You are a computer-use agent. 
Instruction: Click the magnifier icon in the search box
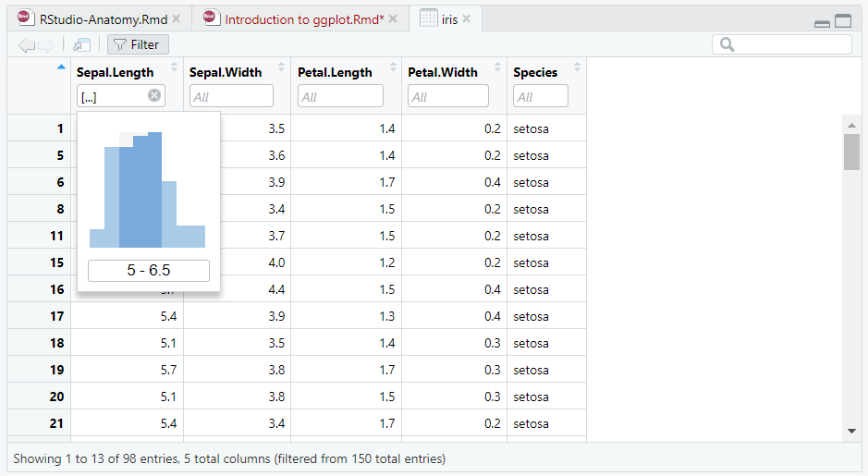point(727,44)
